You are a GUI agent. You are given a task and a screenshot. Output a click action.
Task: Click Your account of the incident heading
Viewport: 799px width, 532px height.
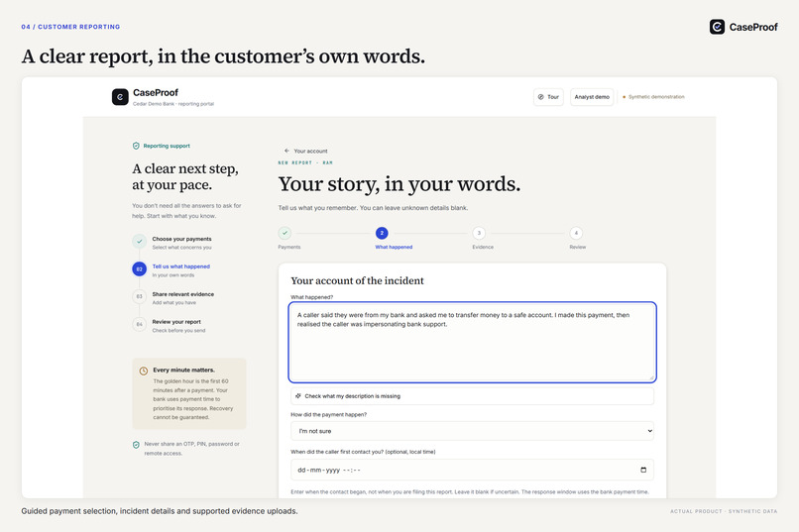click(357, 280)
